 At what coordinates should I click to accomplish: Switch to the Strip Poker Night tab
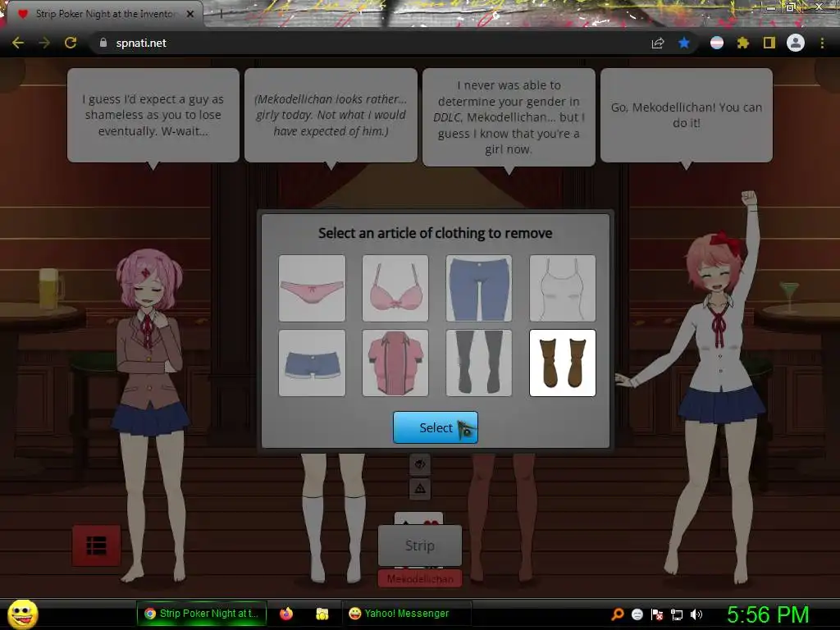(x=102, y=14)
